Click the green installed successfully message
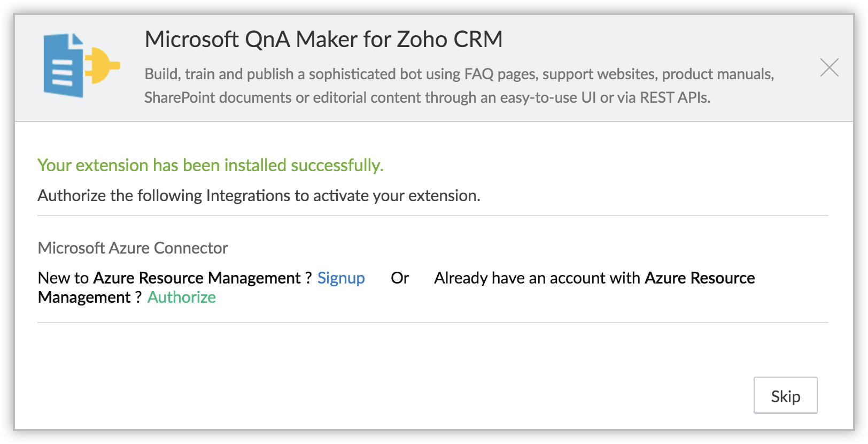 211,165
